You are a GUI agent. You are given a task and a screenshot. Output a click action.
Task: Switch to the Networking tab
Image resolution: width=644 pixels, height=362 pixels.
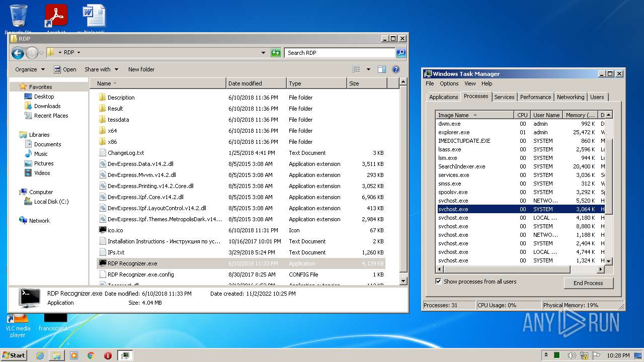tap(571, 97)
